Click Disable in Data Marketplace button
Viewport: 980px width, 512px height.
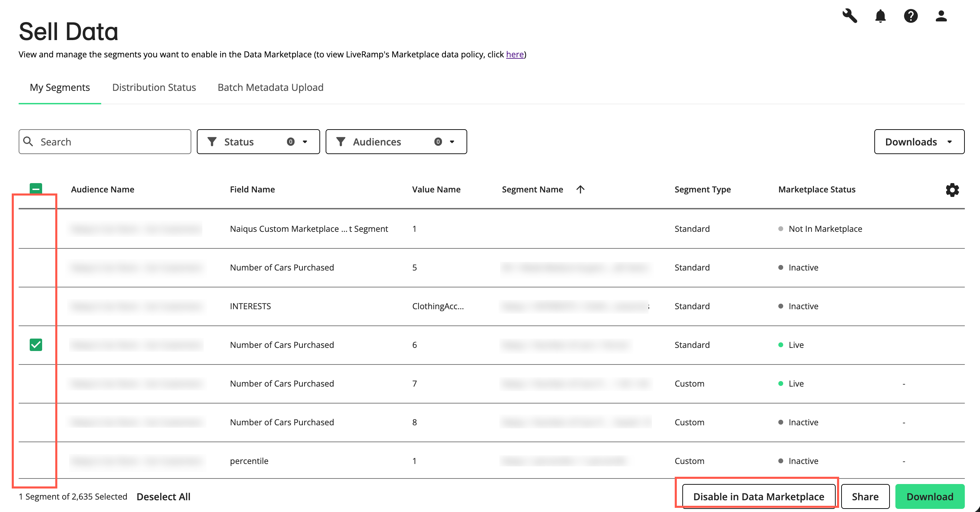click(x=759, y=496)
